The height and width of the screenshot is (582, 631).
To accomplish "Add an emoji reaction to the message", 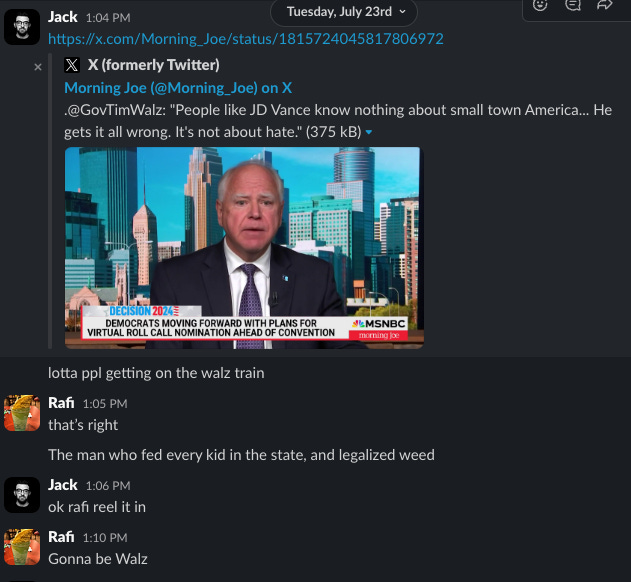I will [540, 5].
